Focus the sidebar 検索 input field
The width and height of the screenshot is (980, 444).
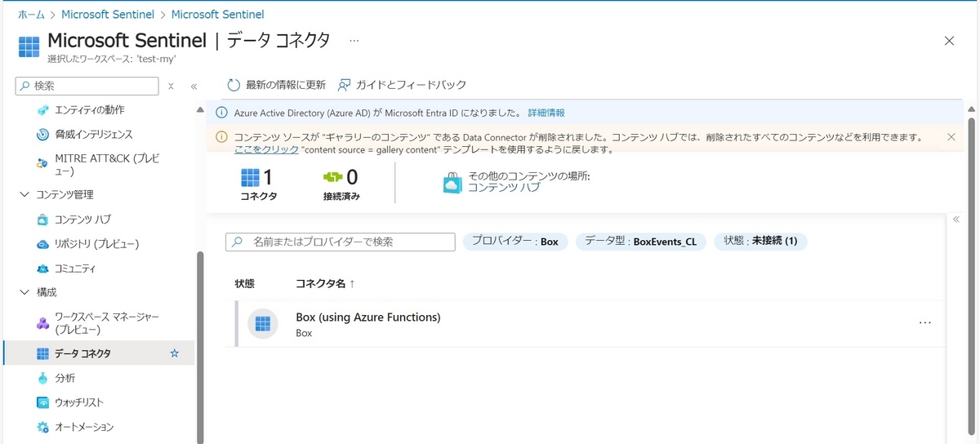[87, 86]
